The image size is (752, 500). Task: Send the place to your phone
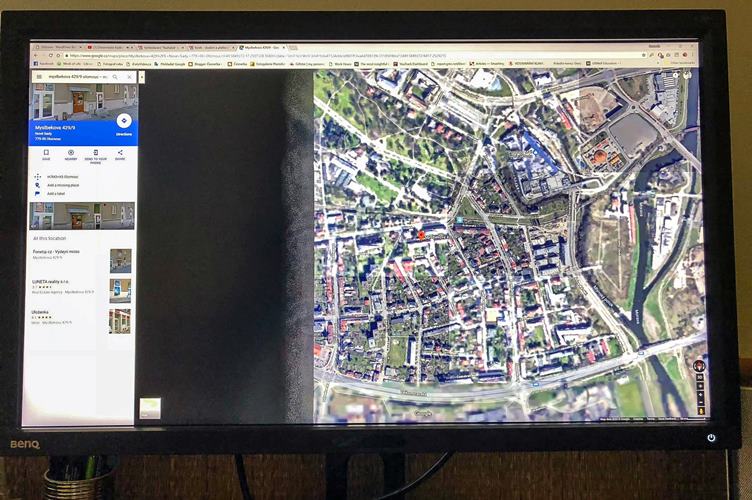point(95,156)
